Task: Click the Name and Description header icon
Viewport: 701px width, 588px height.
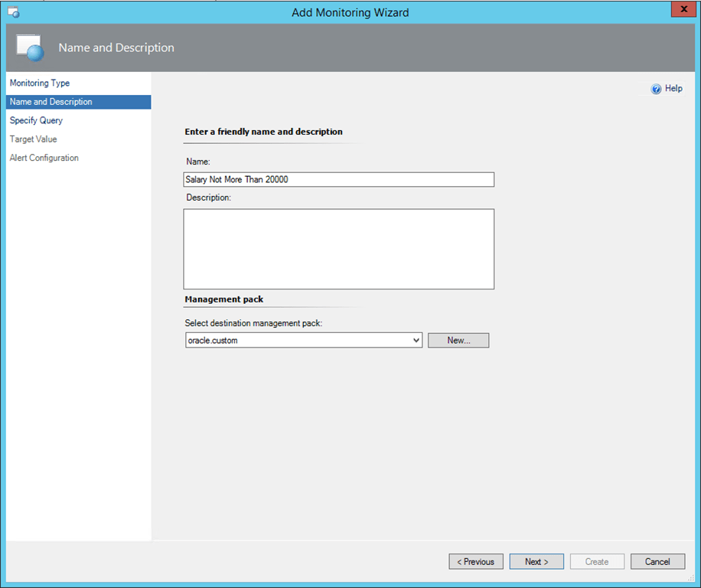Action: pos(30,47)
